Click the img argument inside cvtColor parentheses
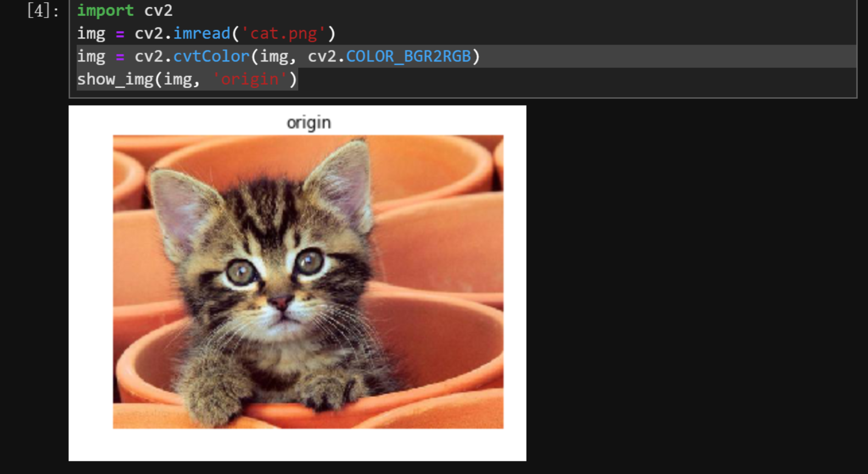The image size is (868, 474). [x=274, y=57]
